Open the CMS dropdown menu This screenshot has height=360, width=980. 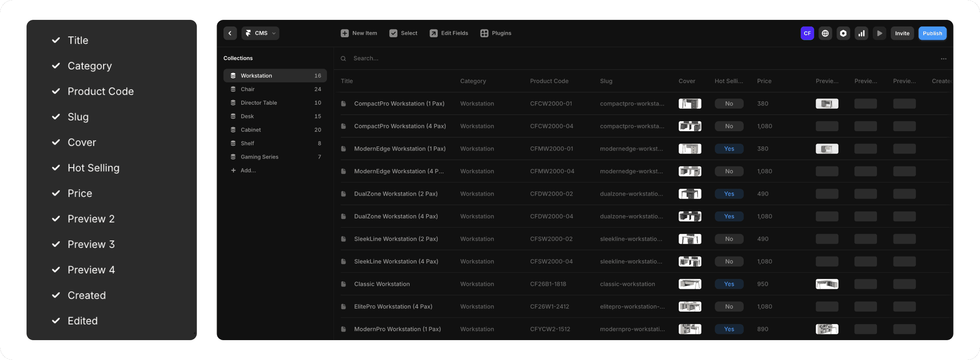tap(260, 33)
